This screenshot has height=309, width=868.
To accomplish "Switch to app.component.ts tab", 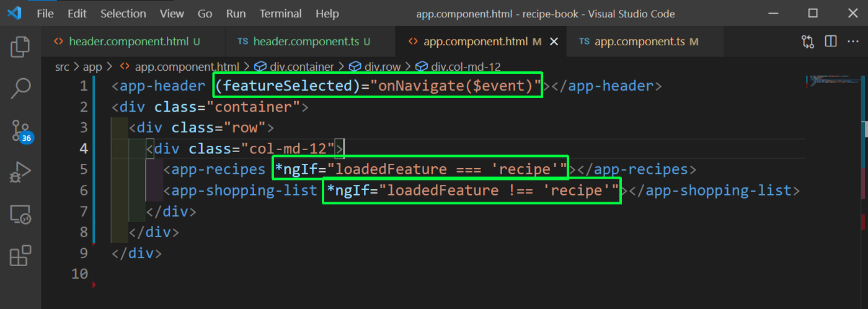I will pyautogui.click(x=645, y=42).
